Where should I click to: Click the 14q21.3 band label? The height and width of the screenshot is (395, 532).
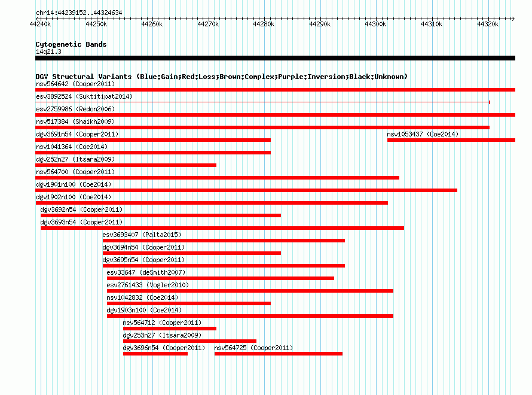[x=48, y=51]
